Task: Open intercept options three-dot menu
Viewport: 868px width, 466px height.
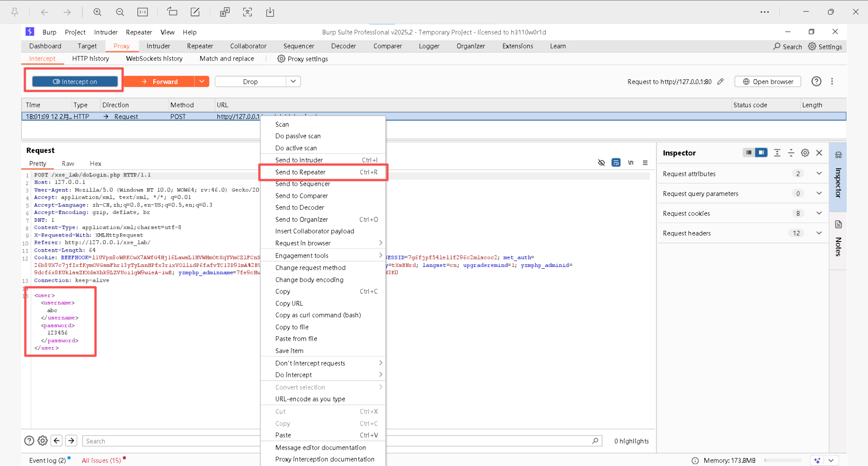Action: click(832, 81)
